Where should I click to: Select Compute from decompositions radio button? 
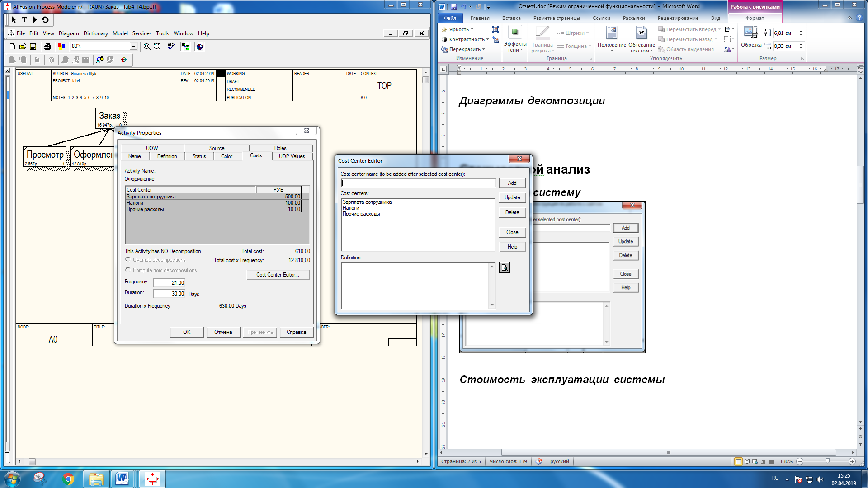tap(128, 270)
